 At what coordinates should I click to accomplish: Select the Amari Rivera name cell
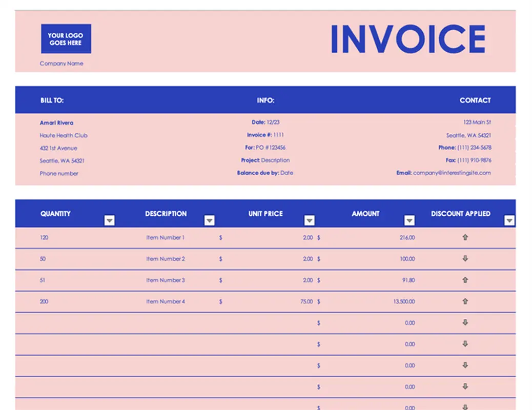(x=56, y=123)
